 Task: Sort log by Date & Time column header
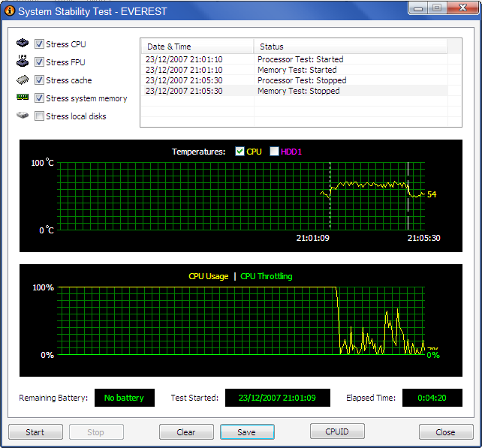coord(197,47)
